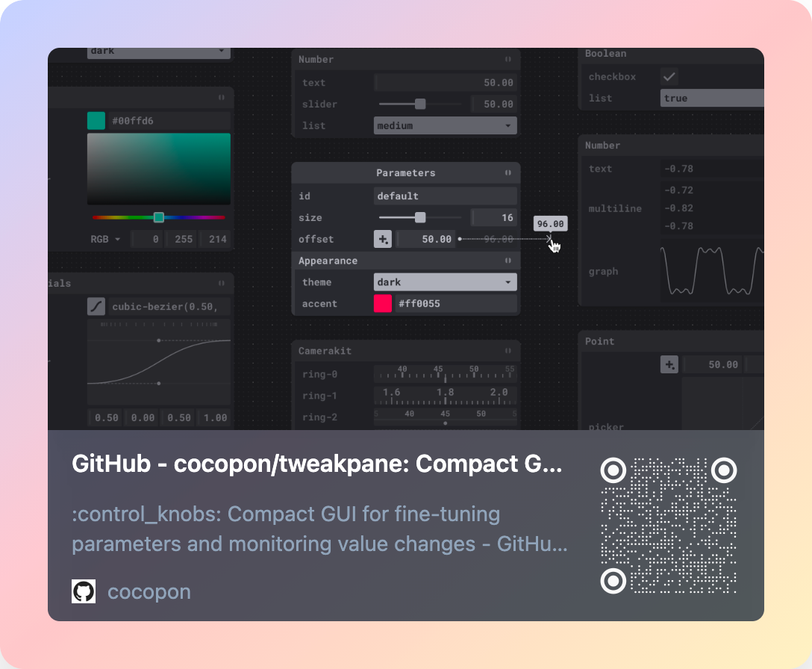Click the accent hex field #ff0055
Image resolution: width=812 pixels, height=669 pixels.
pos(456,304)
